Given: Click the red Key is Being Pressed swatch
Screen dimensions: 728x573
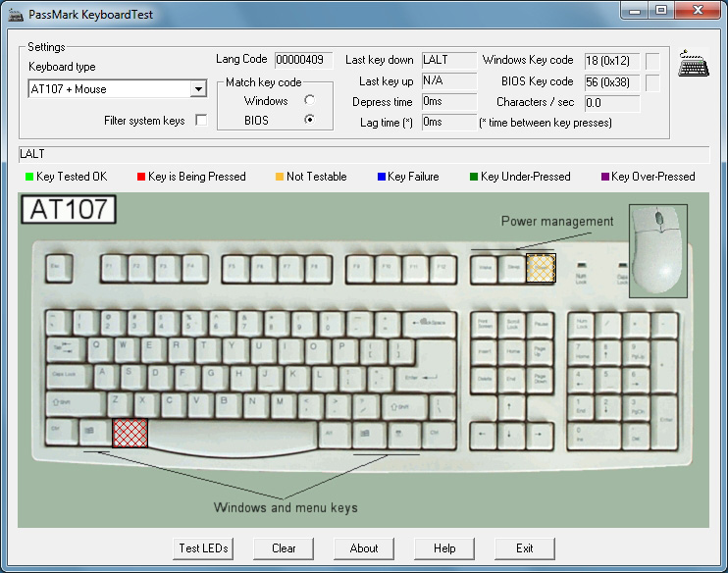Looking at the screenshot, I should pyautogui.click(x=141, y=177).
